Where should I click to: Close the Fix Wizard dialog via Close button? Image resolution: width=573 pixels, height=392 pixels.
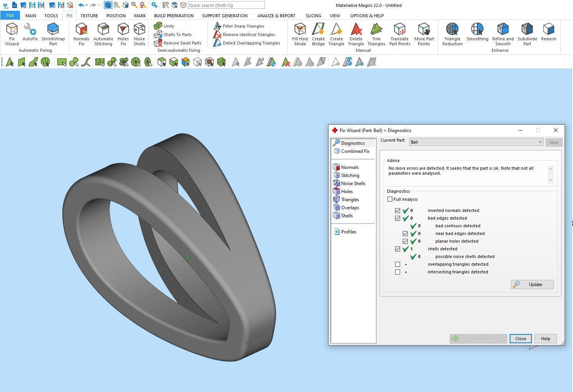[x=521, y=339]
